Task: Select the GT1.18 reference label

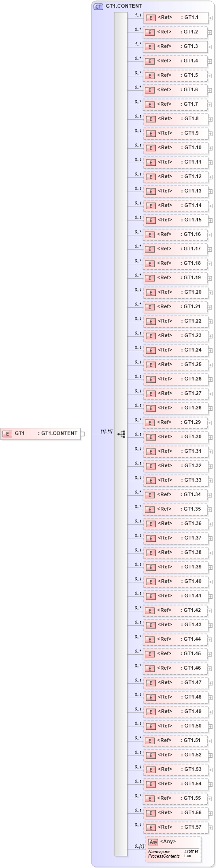Action: pos(191,263)
